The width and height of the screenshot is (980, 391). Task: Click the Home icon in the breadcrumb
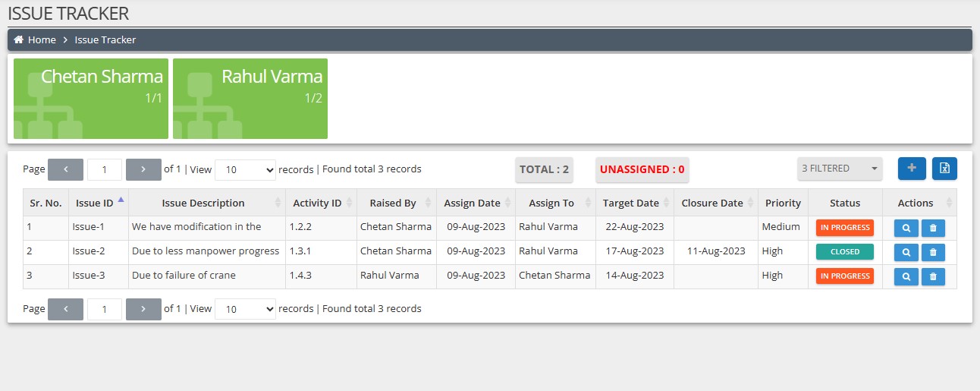pos(19,39)
